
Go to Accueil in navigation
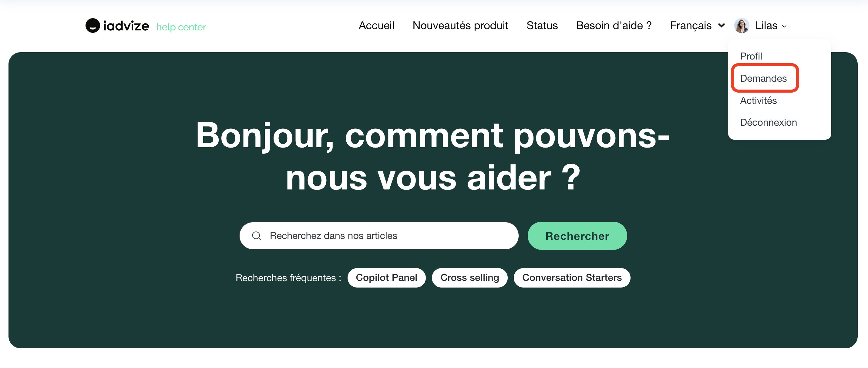tap(376, 26)
